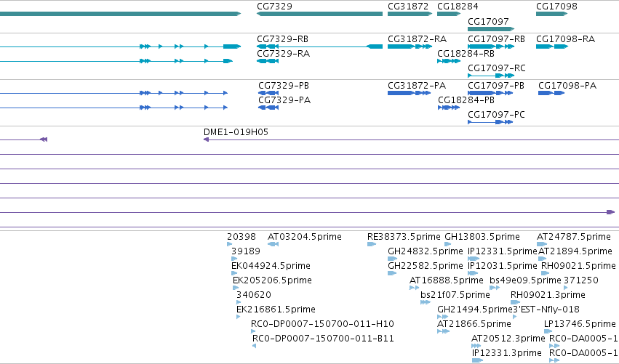This screenshot has width=619, height=364.
Task: Select transcript CG17097-RB
Action: [491, 46]
